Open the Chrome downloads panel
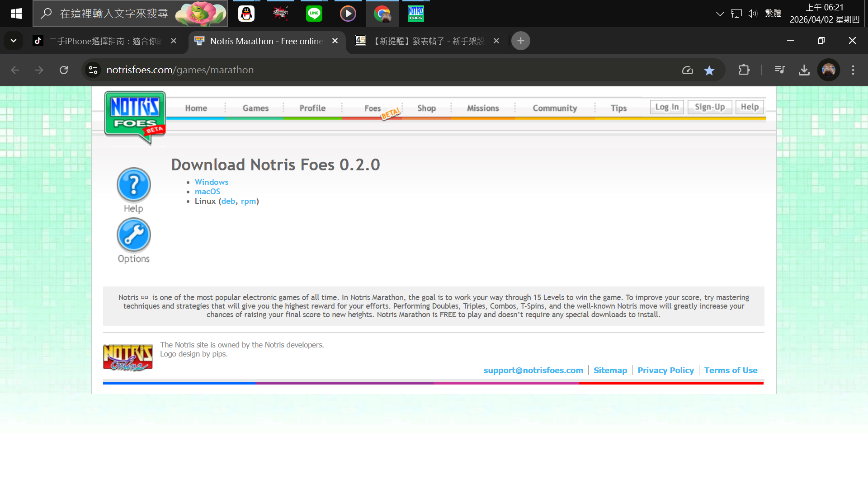 (804, 70)
